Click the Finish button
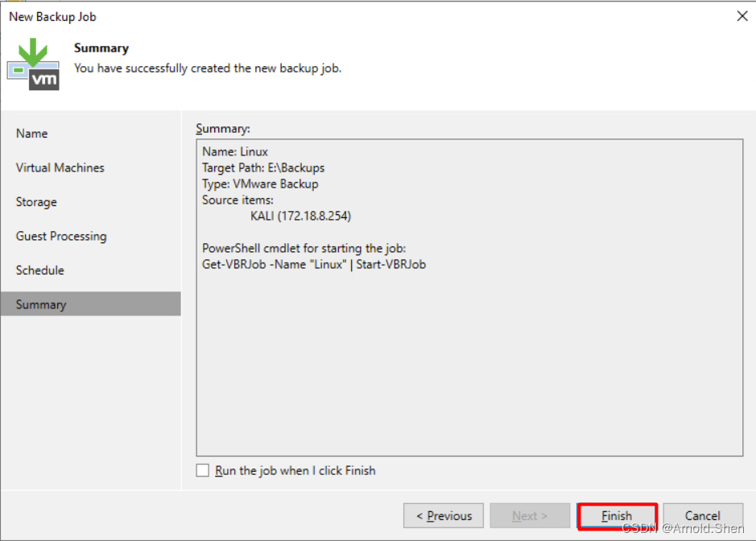 tap(617, 516)
